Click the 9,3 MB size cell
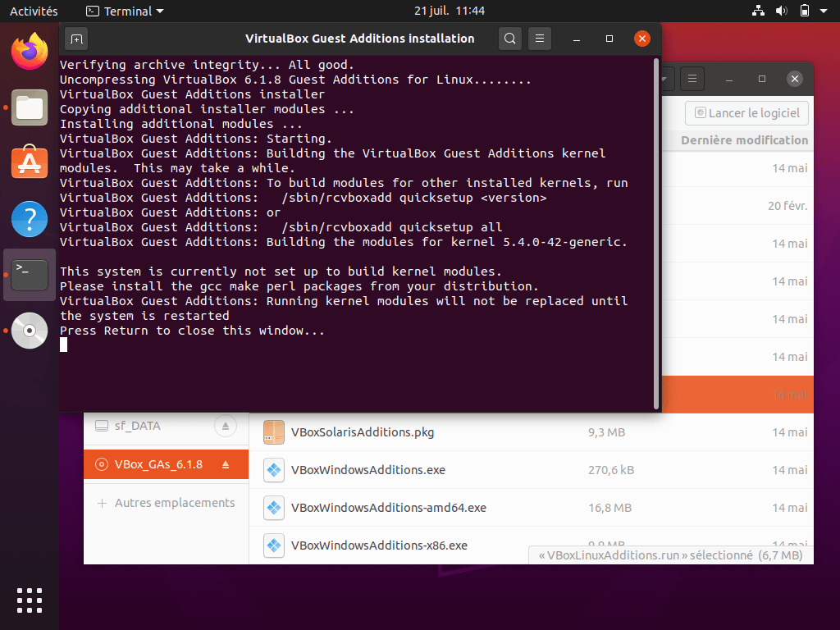 tap(606, 432)
